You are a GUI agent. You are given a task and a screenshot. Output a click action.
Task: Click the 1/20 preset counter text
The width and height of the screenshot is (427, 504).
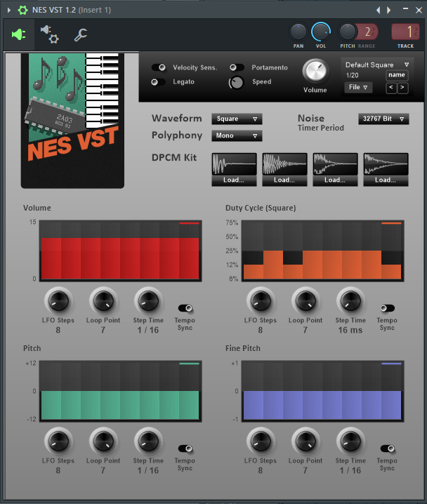click(x=352, y=76)
